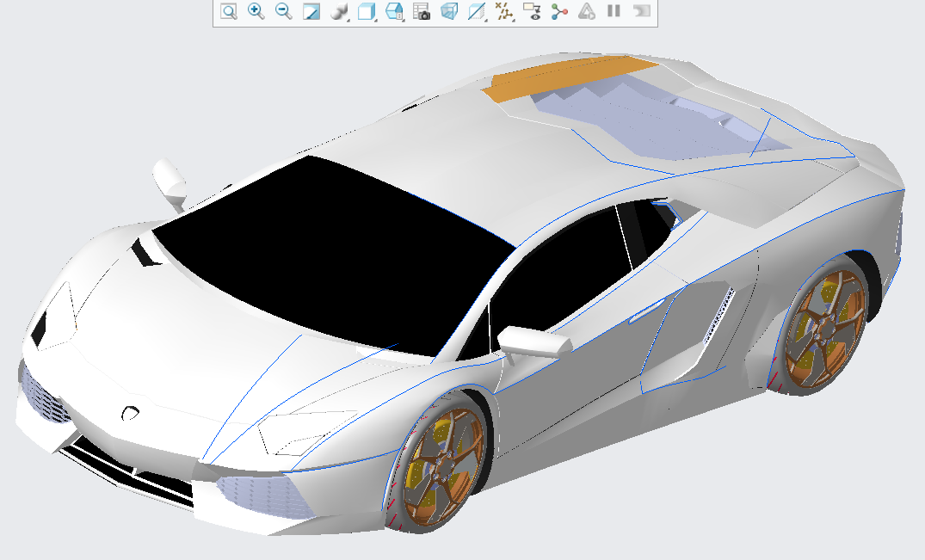The image size is (925, 560).
Task: Open the Display Style cube dropdown
Action: [x=367, y=11]
